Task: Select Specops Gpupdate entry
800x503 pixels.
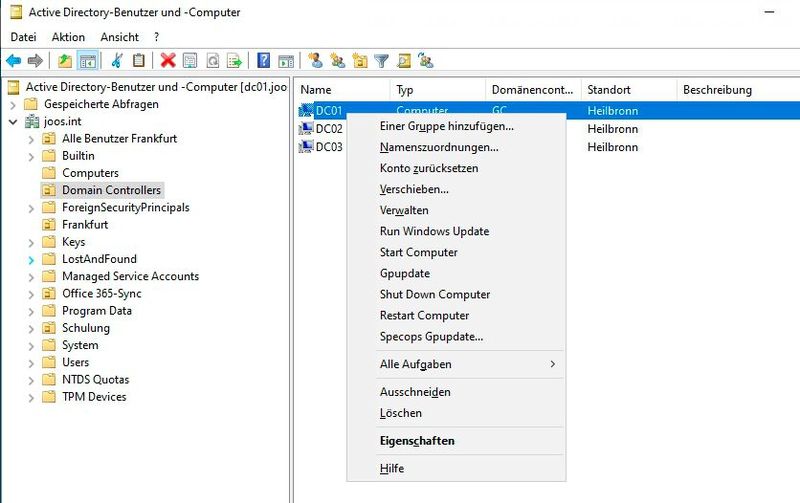Action: (456, 337)
